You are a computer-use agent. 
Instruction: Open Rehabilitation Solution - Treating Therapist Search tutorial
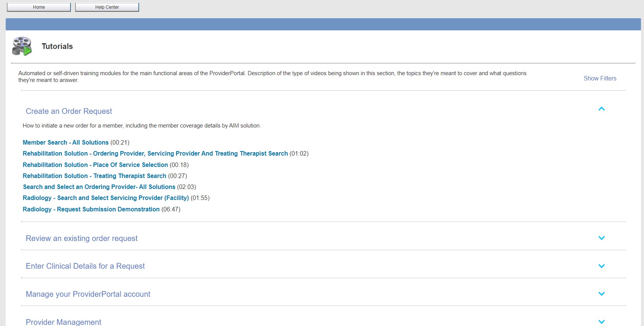[x=94, y=176]
